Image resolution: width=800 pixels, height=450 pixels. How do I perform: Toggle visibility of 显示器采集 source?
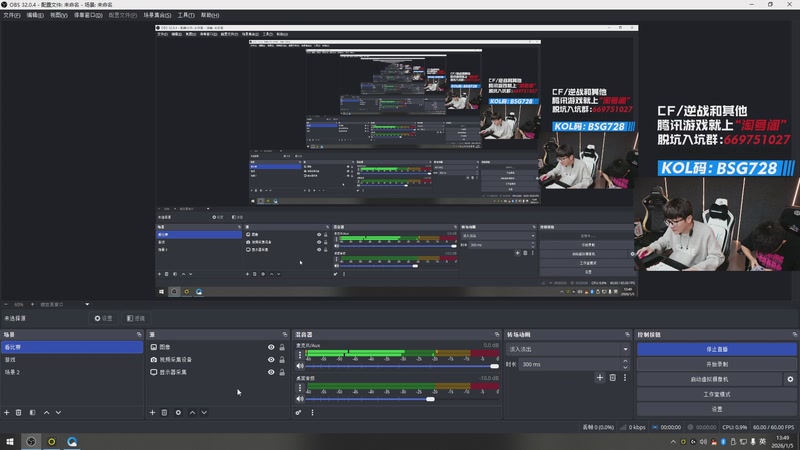pos(271,372)
